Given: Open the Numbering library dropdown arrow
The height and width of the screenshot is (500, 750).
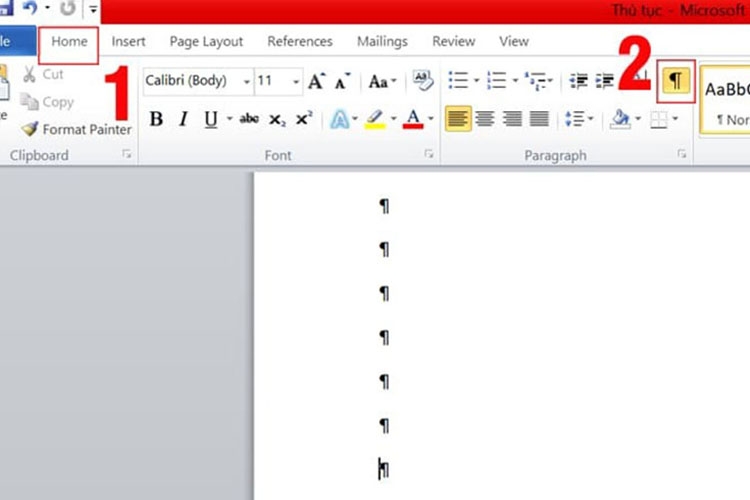Looking at the screenshot, I should pyautogui.click(x=515, y=81).
